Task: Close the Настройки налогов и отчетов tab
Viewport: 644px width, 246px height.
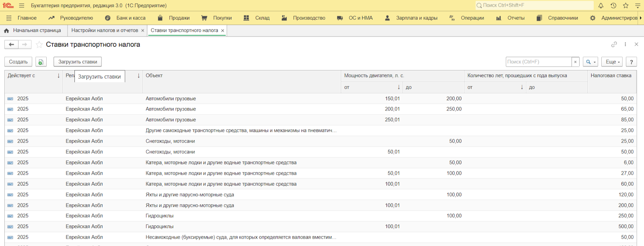Action: point(142,31)
